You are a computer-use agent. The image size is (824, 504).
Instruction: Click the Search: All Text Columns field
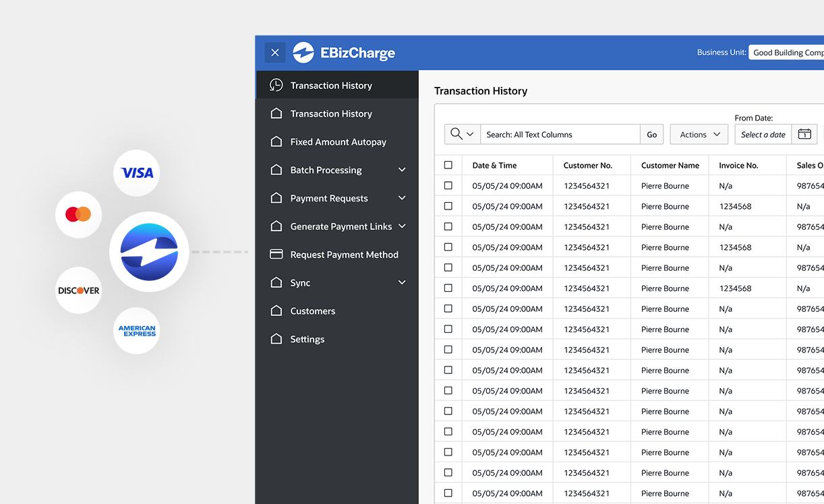[560, 134]
